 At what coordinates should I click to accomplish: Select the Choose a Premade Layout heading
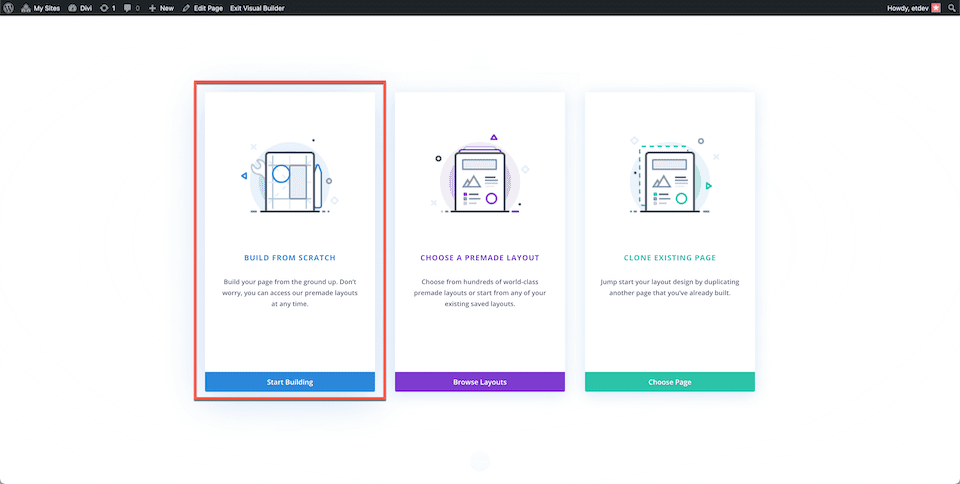click(480, 258)
